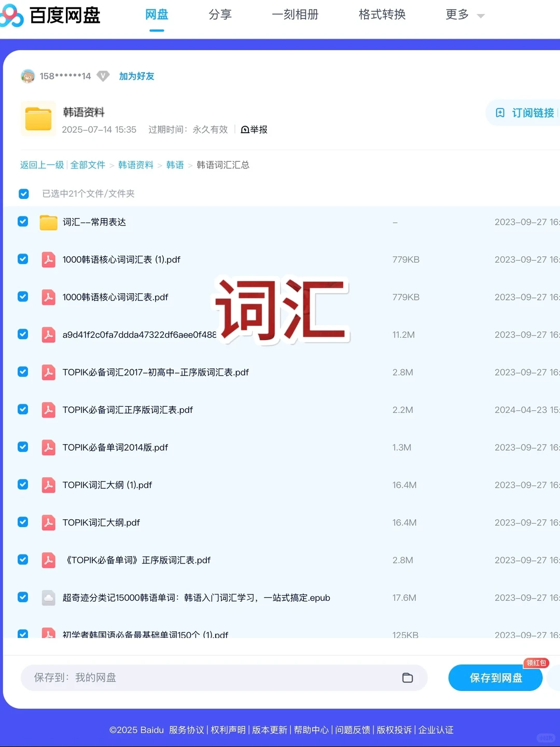Click the 词汇--常用表达 folder icon
The width and height of the screenshot is (560, 747).
click(48, 222)
